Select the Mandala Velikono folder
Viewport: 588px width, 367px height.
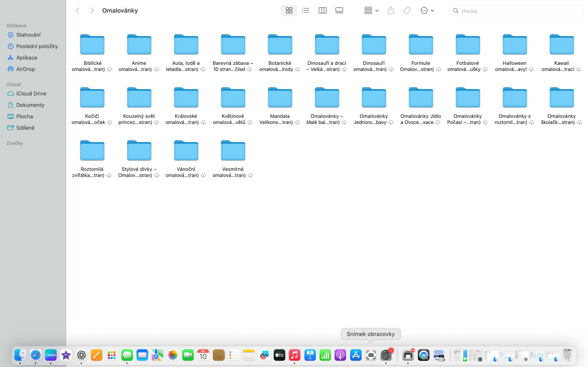coord(279,97)
